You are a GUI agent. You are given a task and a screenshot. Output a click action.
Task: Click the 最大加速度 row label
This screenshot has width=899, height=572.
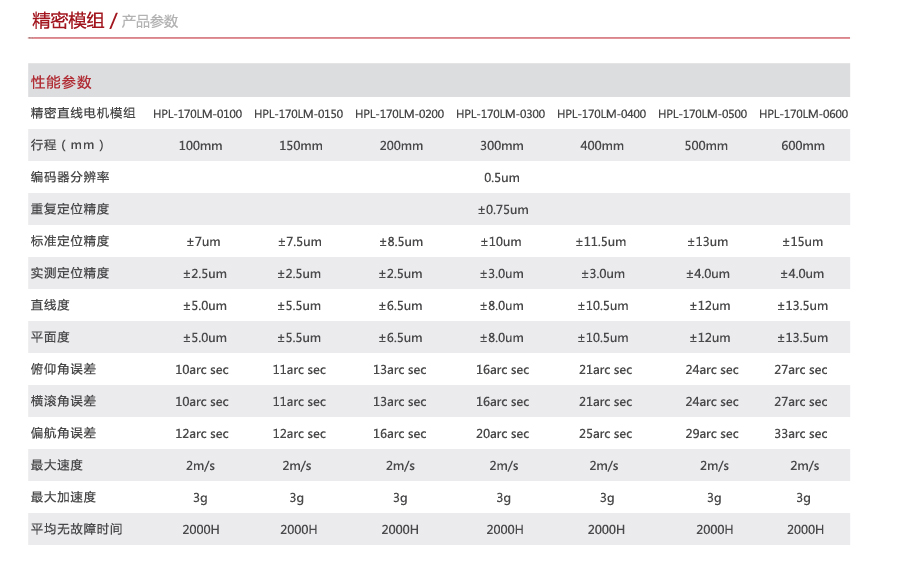tap(63, 497)
